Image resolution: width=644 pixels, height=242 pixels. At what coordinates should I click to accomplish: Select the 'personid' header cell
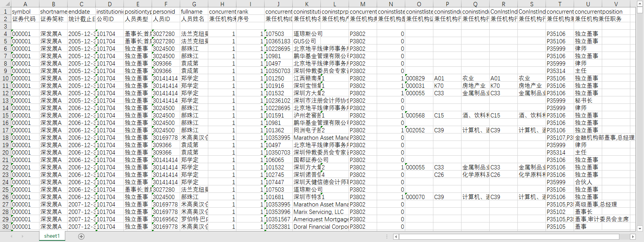click(166, 12)
